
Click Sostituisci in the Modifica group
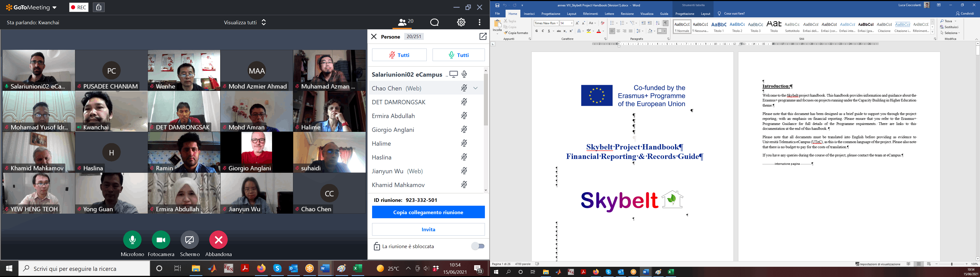pyautogui.click(x=949, y=27)
